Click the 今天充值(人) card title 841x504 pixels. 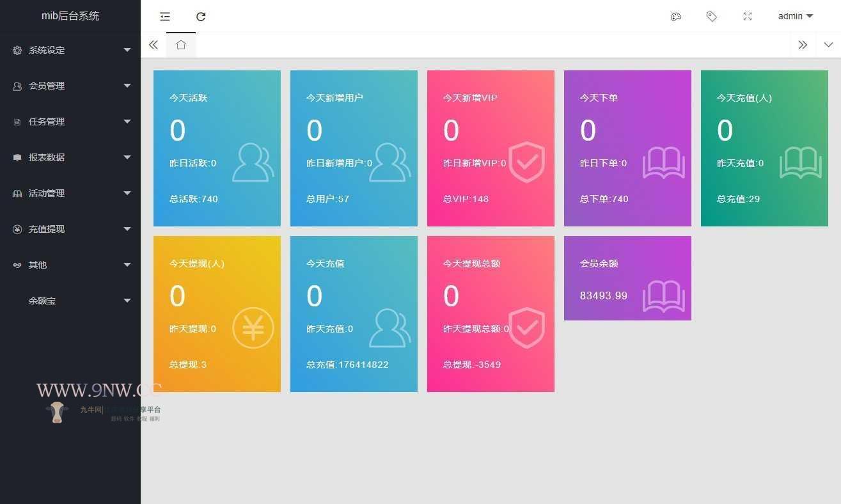pyautogui.click(x=744, y=98)
